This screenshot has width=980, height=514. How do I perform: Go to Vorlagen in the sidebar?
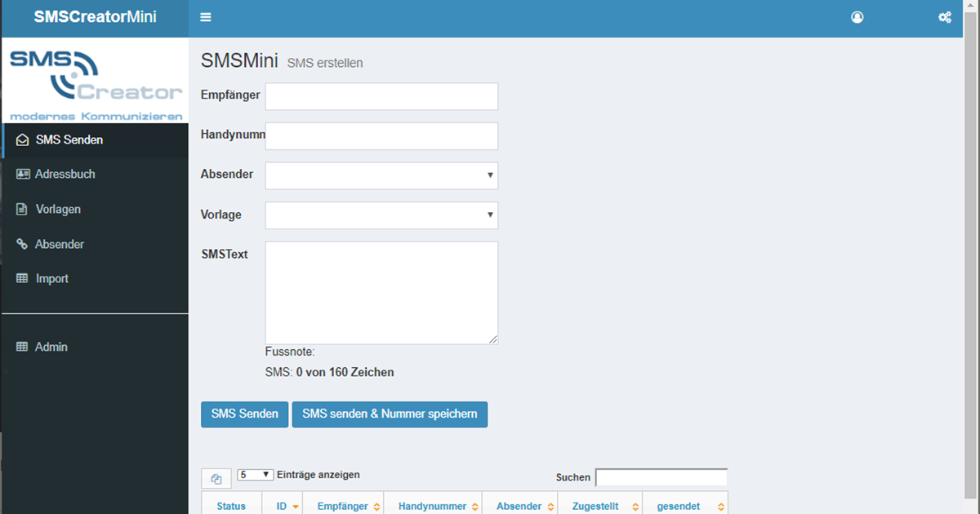pos(58,209)
